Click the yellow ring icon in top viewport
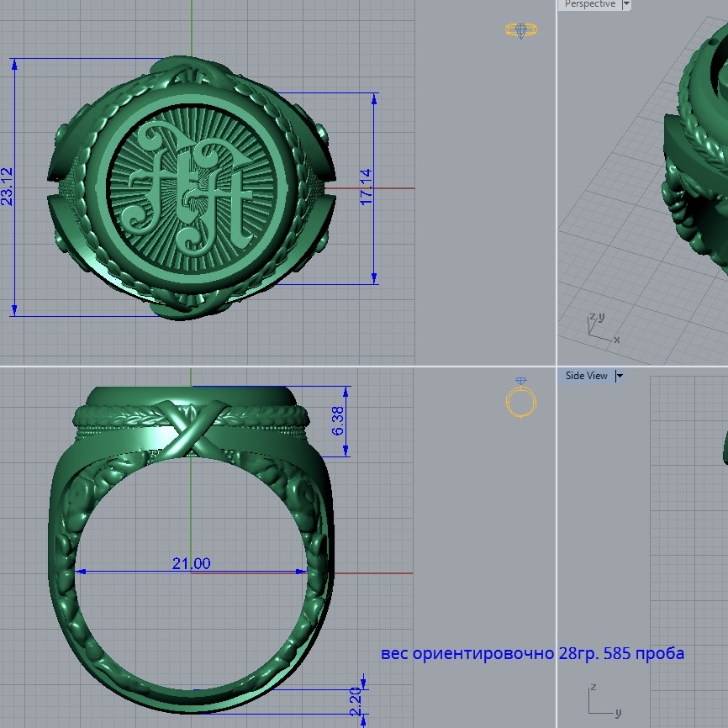Image resolution: width=728 pixels, height=728 pixels. [x=521, y=30]
